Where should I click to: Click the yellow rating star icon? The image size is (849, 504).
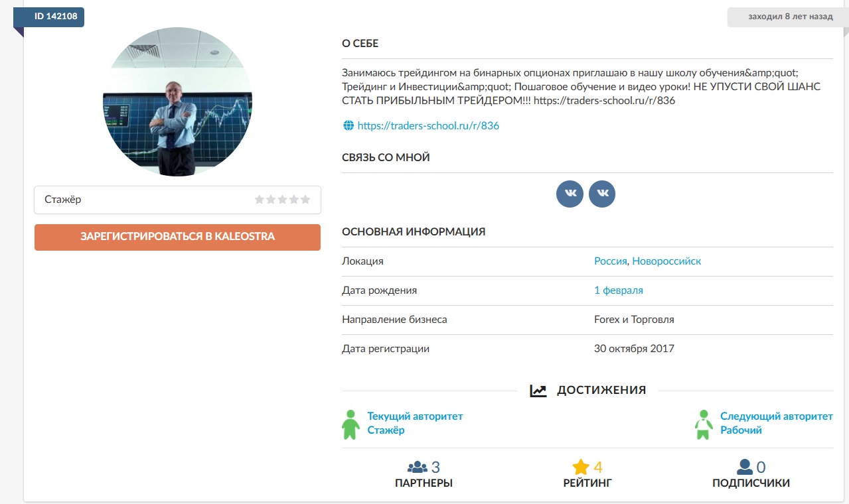pyautogui.click(x=581, y=467)
